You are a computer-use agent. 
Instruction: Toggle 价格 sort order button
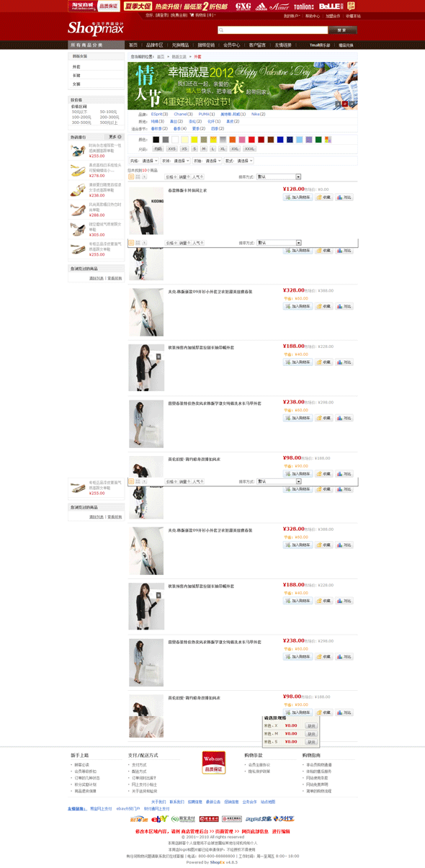click(171, 176)
